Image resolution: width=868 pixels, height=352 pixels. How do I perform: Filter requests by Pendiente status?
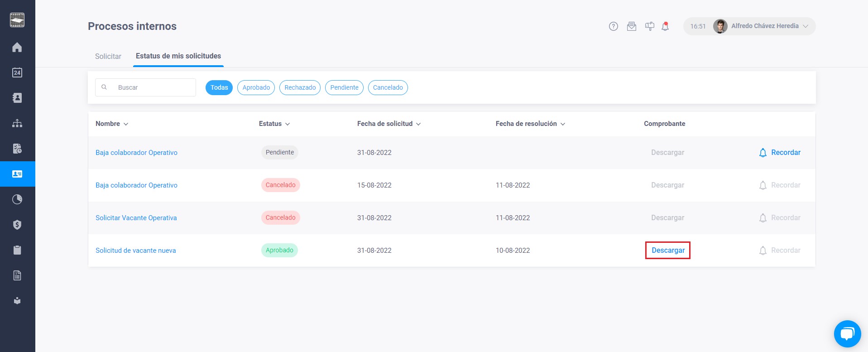pos(344,87)
